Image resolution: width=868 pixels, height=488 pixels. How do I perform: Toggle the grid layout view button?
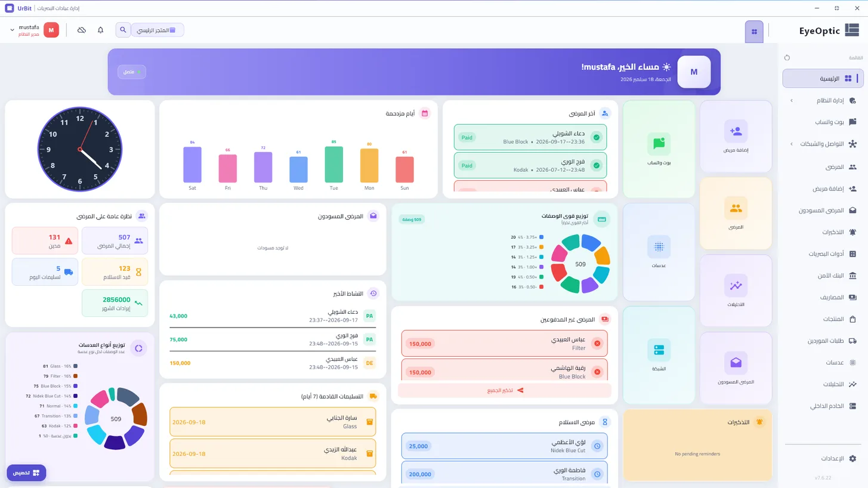[754, 32]
